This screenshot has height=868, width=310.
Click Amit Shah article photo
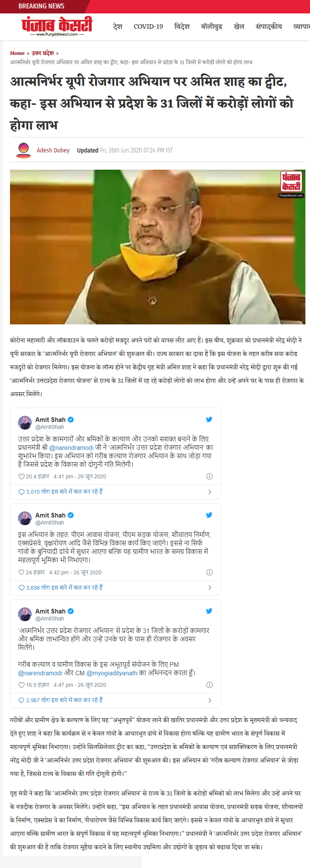158,247
